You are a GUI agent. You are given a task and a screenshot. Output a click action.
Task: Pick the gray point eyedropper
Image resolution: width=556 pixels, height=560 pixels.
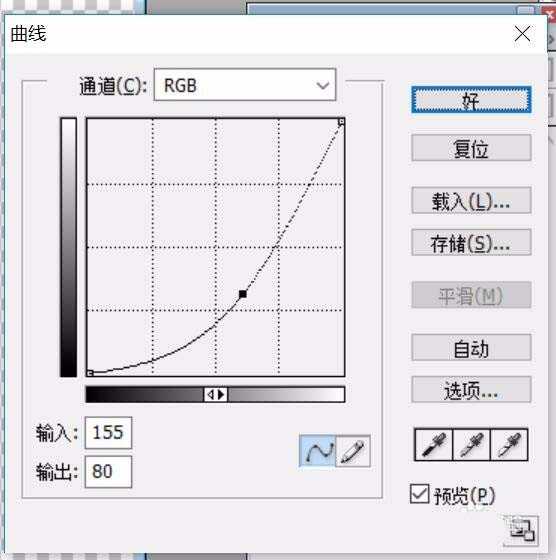[471, 445]
